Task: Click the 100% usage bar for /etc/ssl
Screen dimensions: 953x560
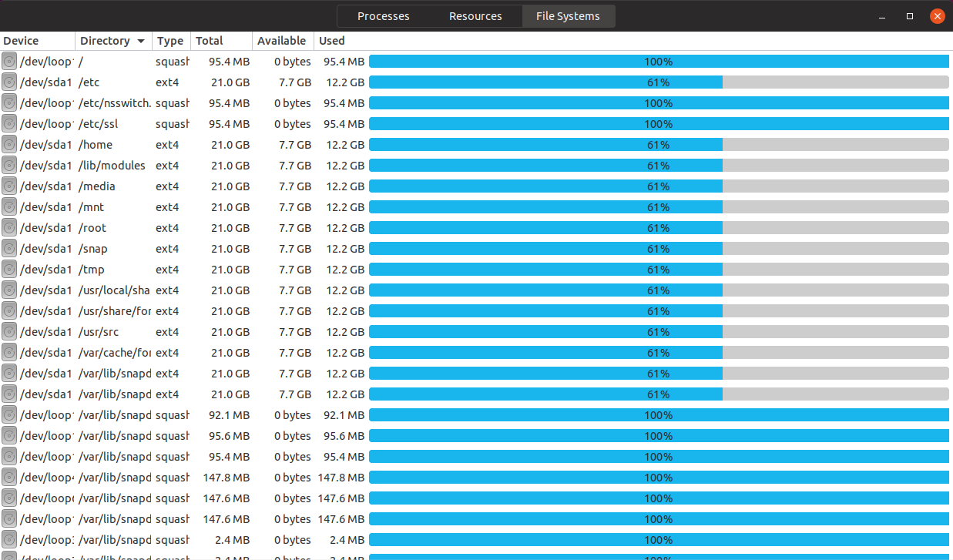Action: coord(659,124)
